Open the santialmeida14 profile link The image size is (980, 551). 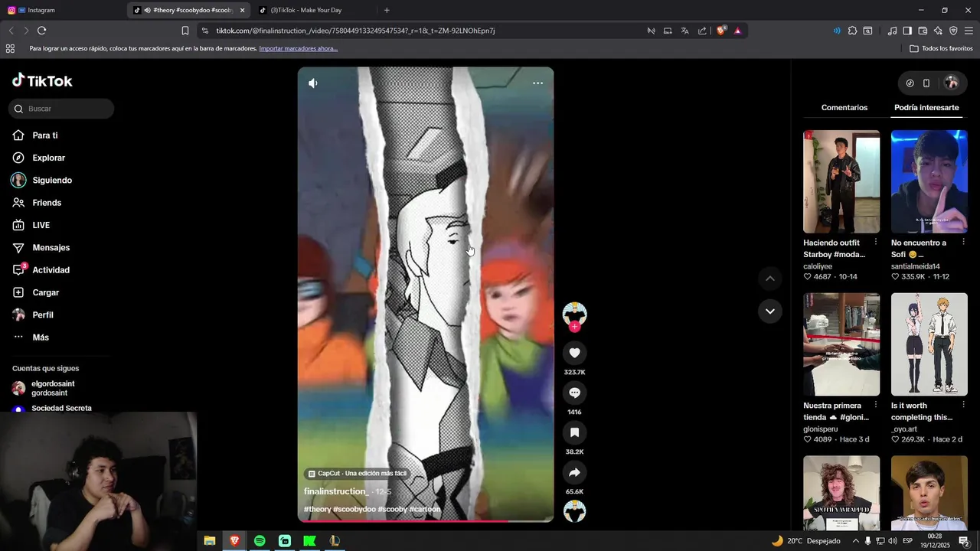(915, 266)
